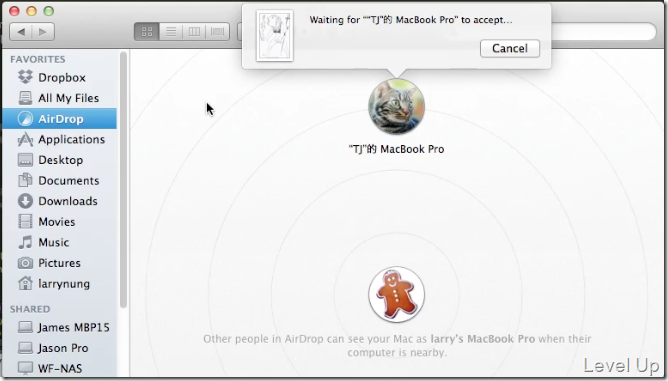Click the cat avatar of TJ's MacBook
The width and height of the screenshot is (668, 381).
[x=397, y=107]
